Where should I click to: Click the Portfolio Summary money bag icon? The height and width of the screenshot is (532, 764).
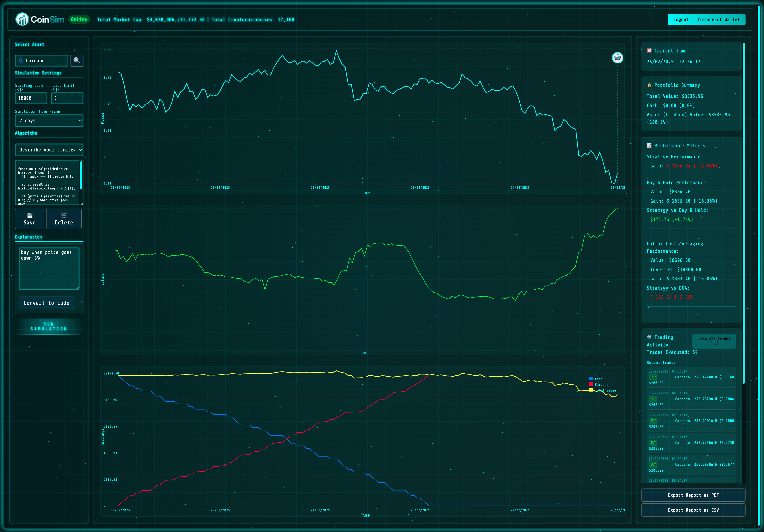pos(649,85)
